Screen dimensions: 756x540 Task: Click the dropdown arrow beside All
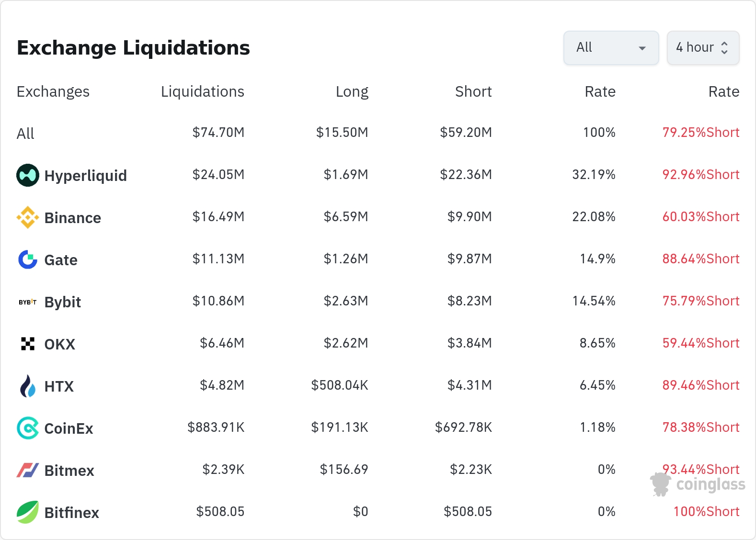[x=642, y=48]
